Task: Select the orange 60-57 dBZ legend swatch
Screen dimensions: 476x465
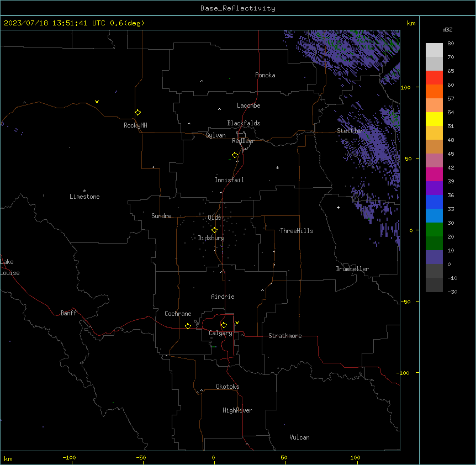Action: pos(434,91)
